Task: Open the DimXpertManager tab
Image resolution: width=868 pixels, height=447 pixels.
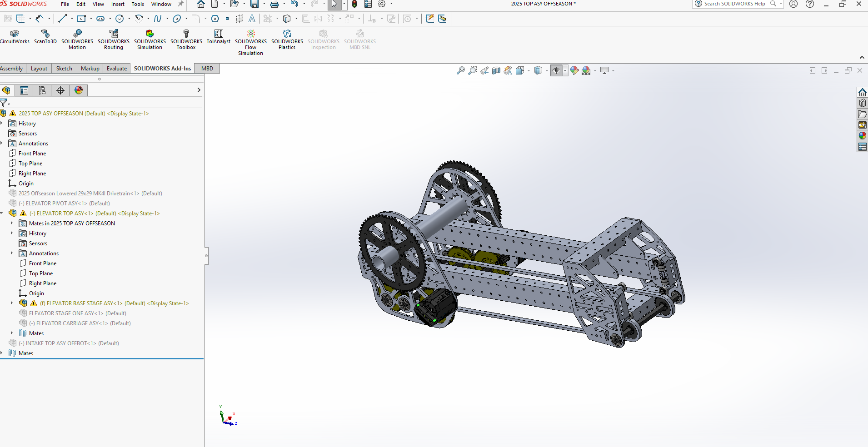Action: click(x=60, y=90)
